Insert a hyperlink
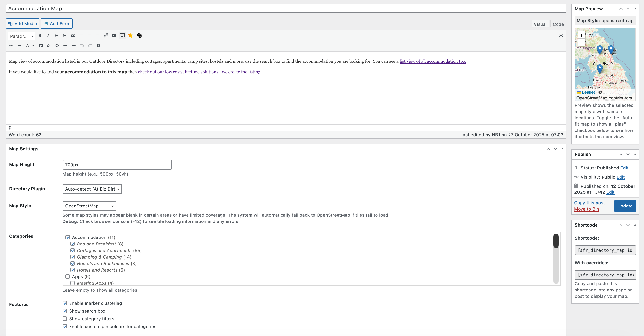Screen dimensions: 644x336 [x=106, y=36]
